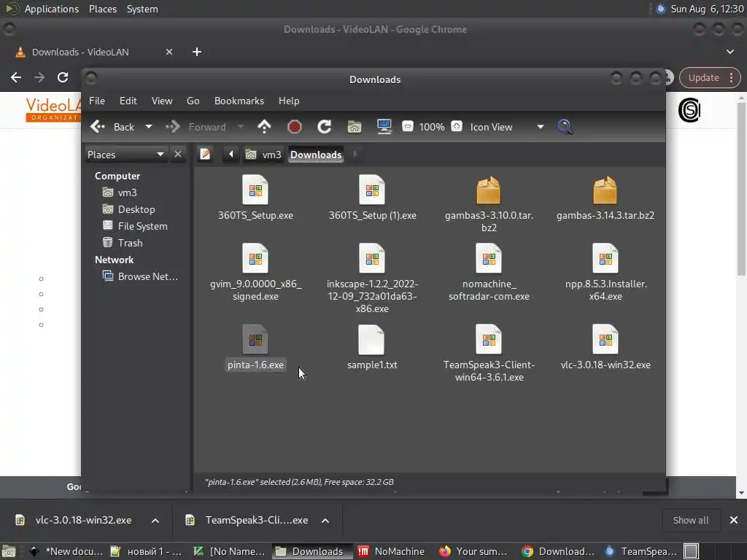Expand TeamSpeak3-Cli download options chevron

(325, 521)
